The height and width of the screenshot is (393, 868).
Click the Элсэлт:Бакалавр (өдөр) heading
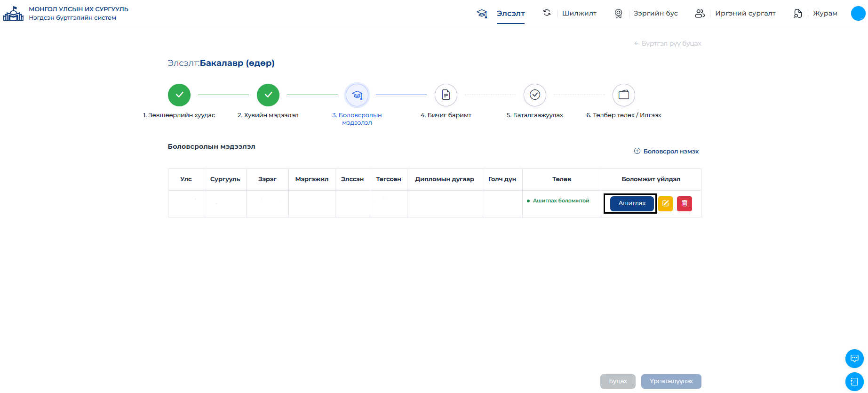click(221, 63)
